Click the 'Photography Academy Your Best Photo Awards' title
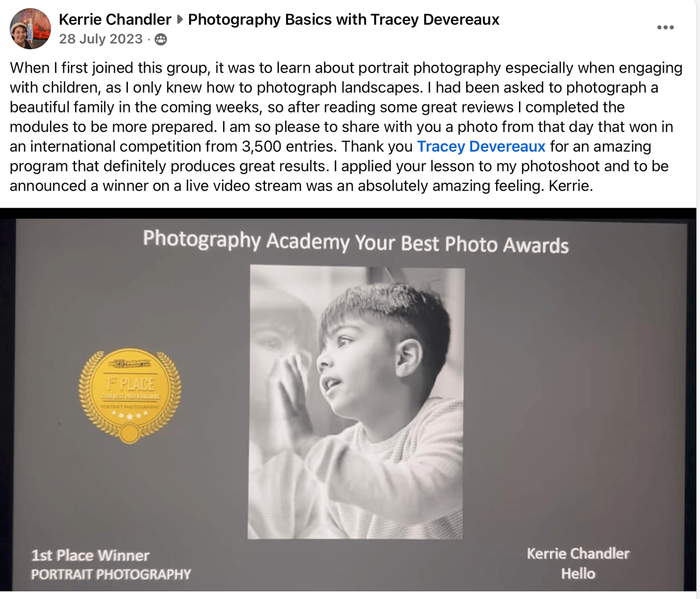 (356, 242)
